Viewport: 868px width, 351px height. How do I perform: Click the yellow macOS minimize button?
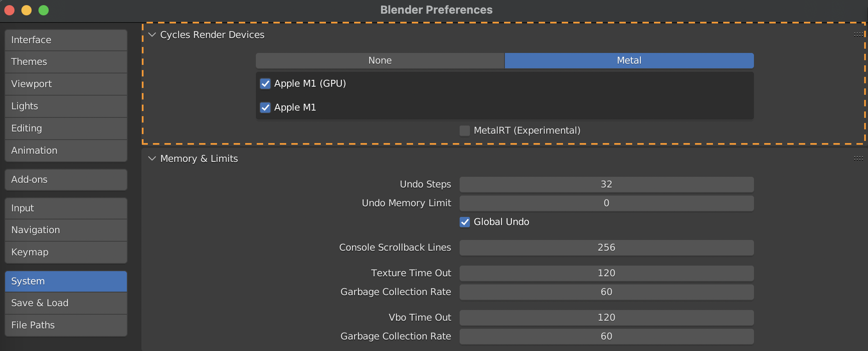pyautogui.click(x=26, y=10)
